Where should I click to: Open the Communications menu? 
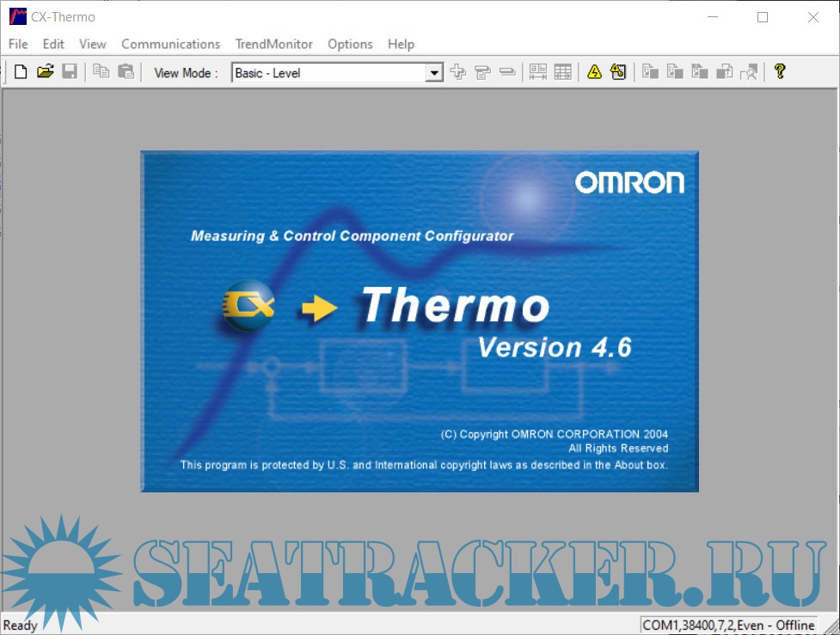tap(170, 44)
